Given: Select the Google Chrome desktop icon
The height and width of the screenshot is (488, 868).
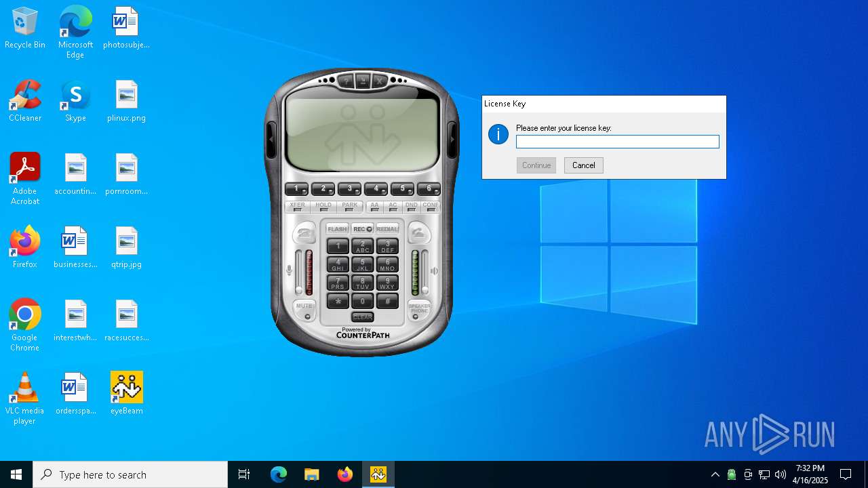Looking at the screenshot, I should point(25,325).
